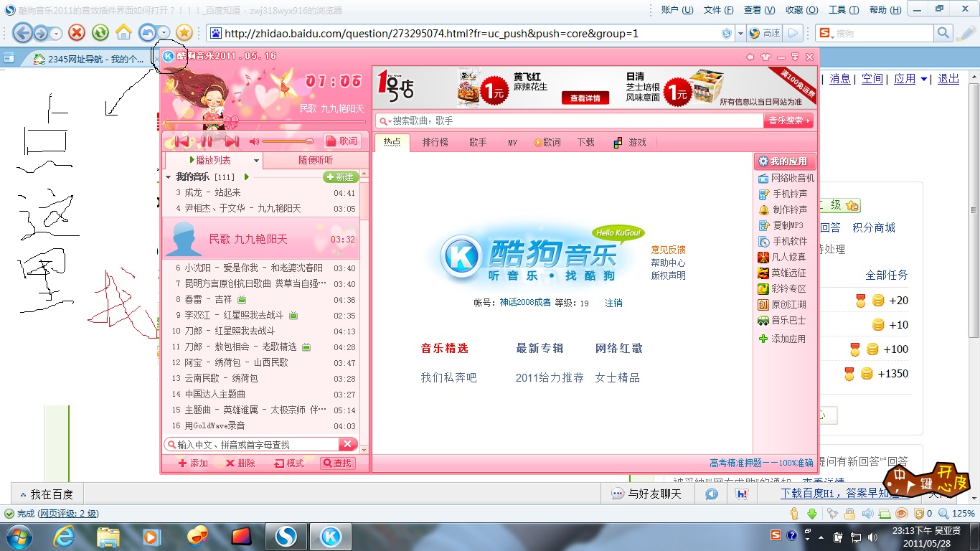Mute the player volume speaker icon
The width and height of the screenshot is (980, 551).
[253, 141]
